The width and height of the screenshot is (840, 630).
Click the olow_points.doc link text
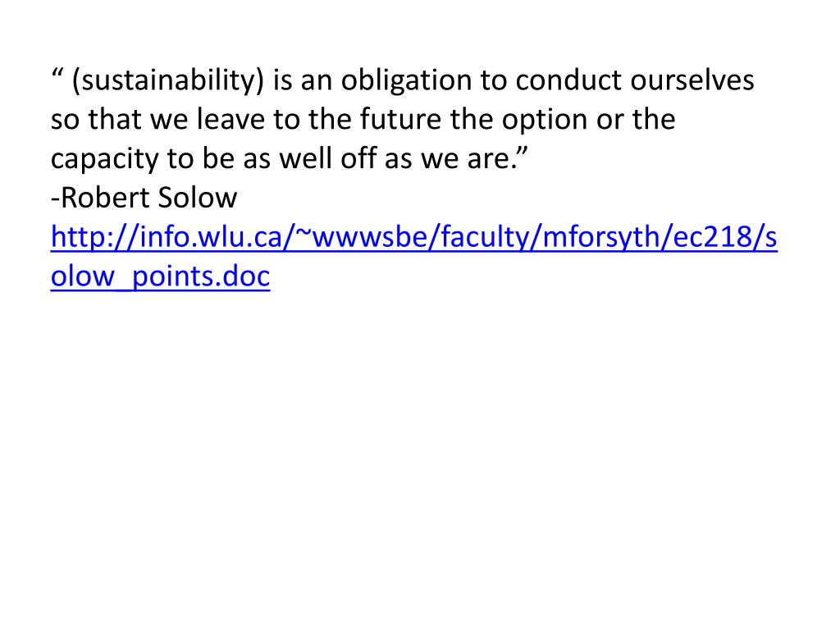tap(160, 276)
